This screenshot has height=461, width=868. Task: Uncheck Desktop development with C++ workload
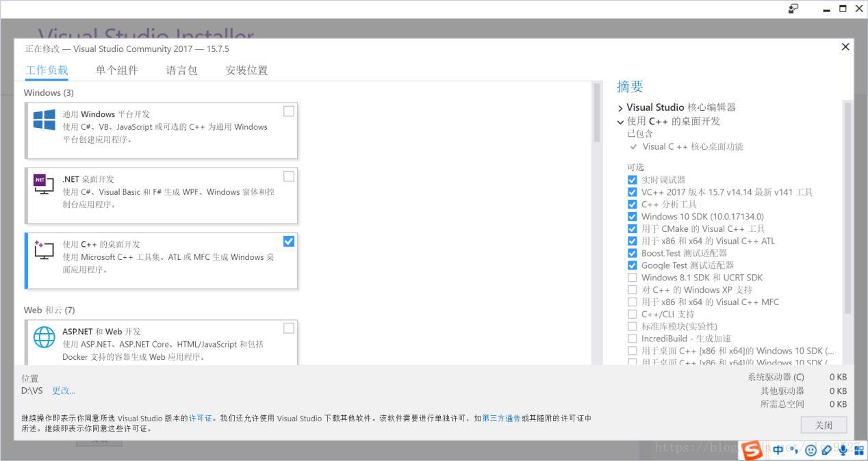[x=289, y=241]
